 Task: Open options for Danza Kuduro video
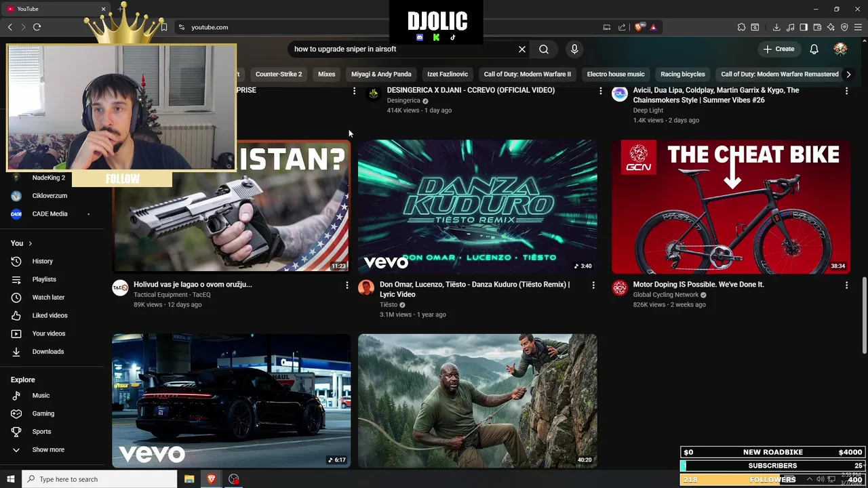coord(593,285)
